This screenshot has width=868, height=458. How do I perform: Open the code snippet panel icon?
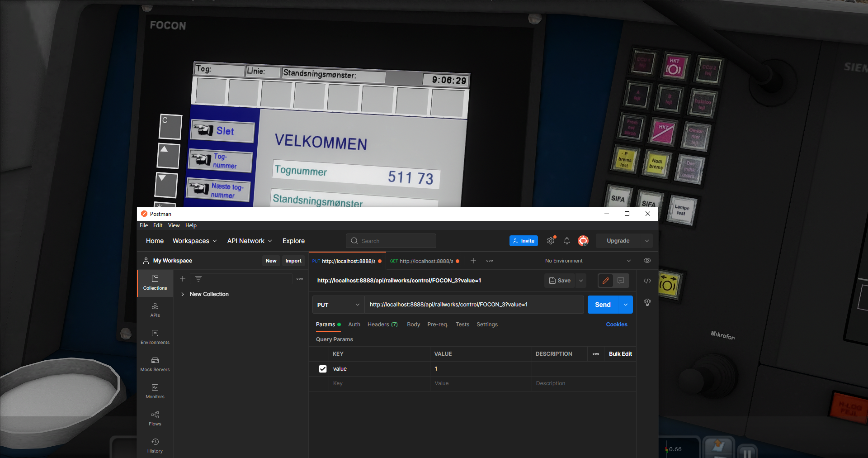(x=647, y=281)
